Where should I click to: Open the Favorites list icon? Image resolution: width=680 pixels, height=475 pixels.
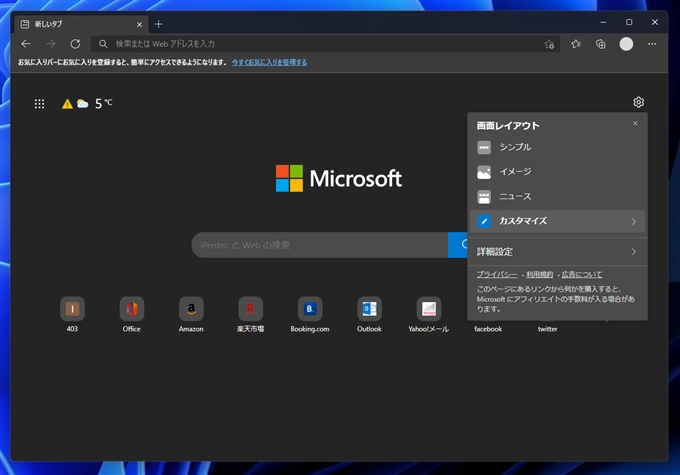point(576,44)
